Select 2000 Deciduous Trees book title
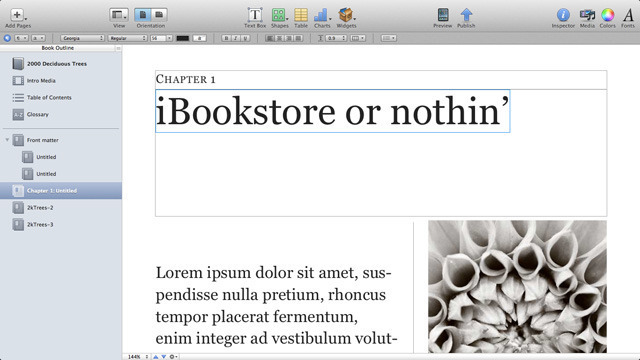The height and width of the screenshot is (360, 640). pyautogui.click(x=57, y=64)
